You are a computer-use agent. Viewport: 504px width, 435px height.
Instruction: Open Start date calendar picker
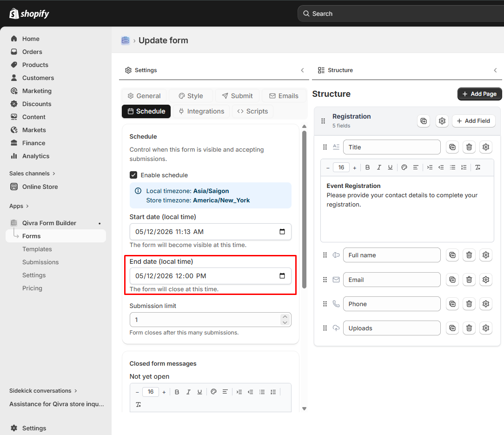[x=282, y=232]
